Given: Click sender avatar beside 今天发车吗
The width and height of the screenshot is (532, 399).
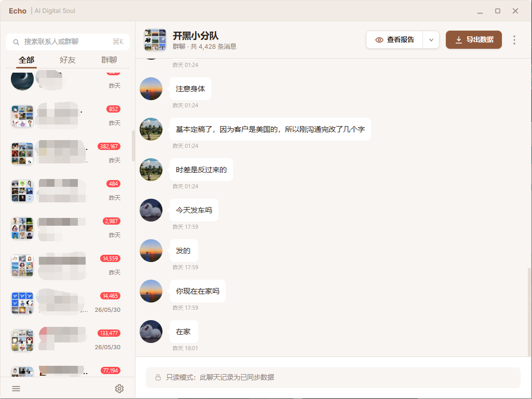Looking at the screenshot, I should tap(151, 210).
